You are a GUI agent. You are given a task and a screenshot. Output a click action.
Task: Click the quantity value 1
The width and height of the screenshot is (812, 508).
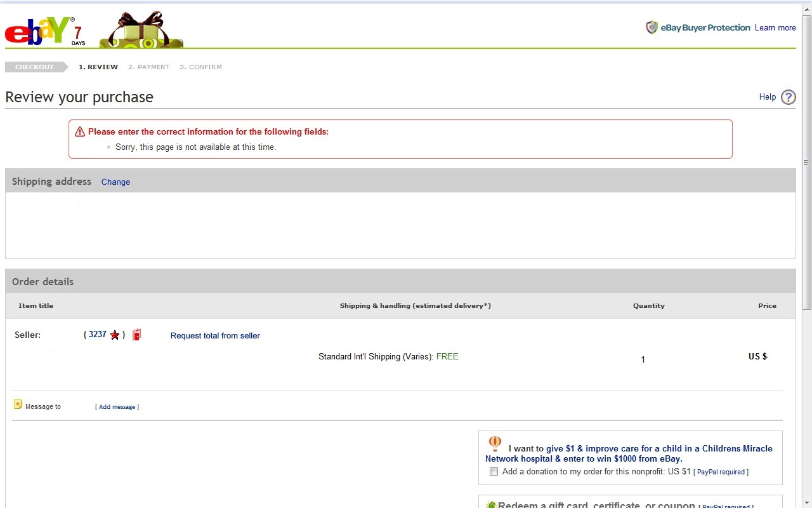pos(643,360)
